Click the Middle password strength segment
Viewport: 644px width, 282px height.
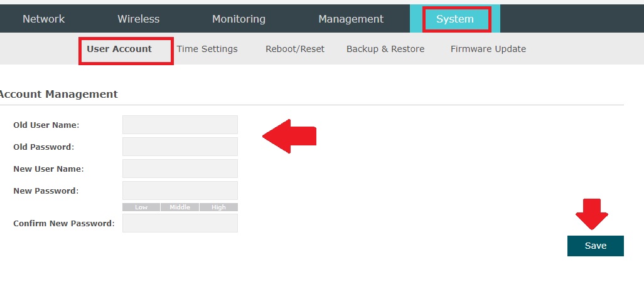[x=180, y=207]
